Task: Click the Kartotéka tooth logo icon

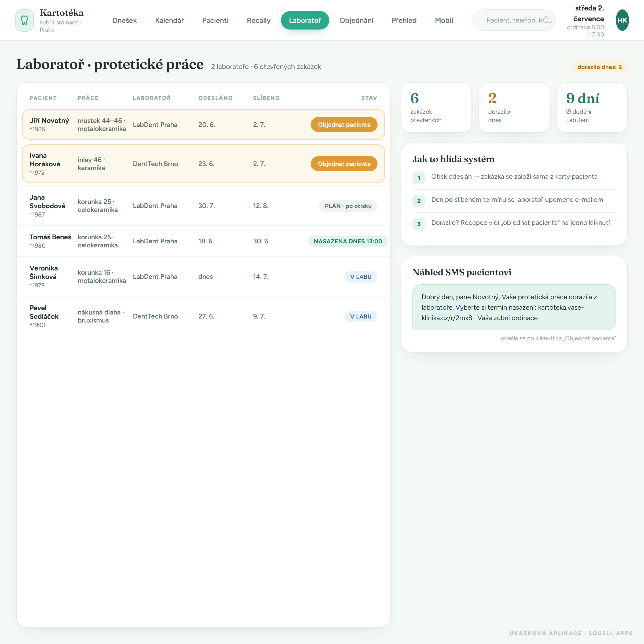Action: (x=24, y=20)
